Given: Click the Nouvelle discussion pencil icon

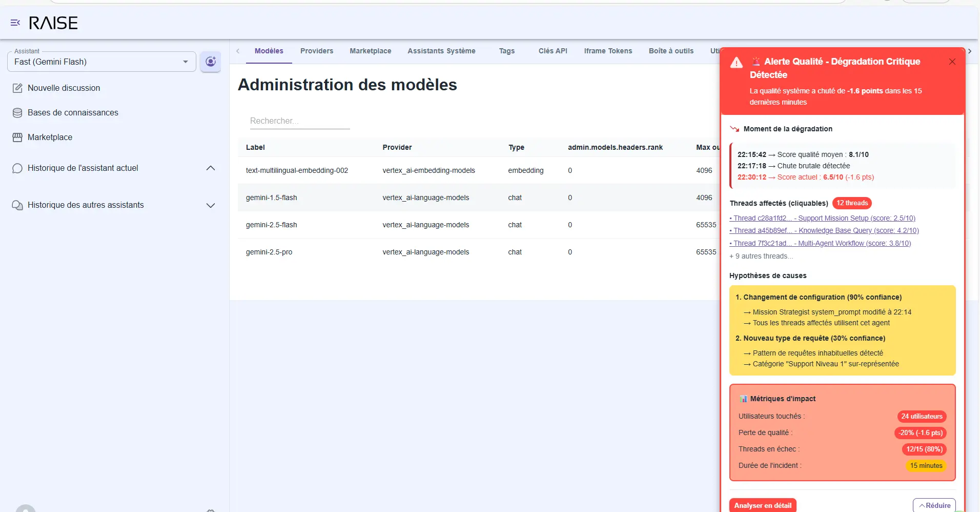Looking at the screenshot, I should click(17, 88).
